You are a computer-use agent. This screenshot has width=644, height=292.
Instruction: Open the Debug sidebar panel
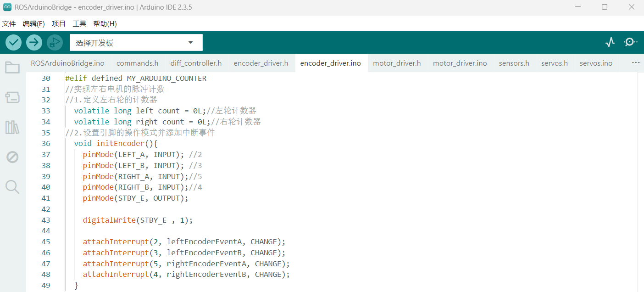pos(12,157)
